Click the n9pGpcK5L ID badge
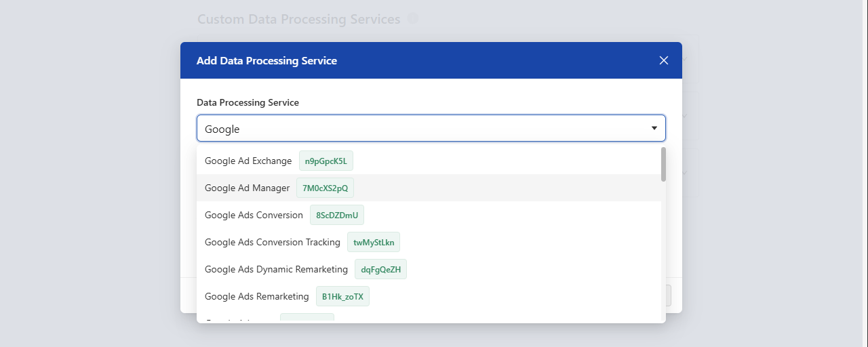This screenshot has width=868, height=347. point(326,161)
